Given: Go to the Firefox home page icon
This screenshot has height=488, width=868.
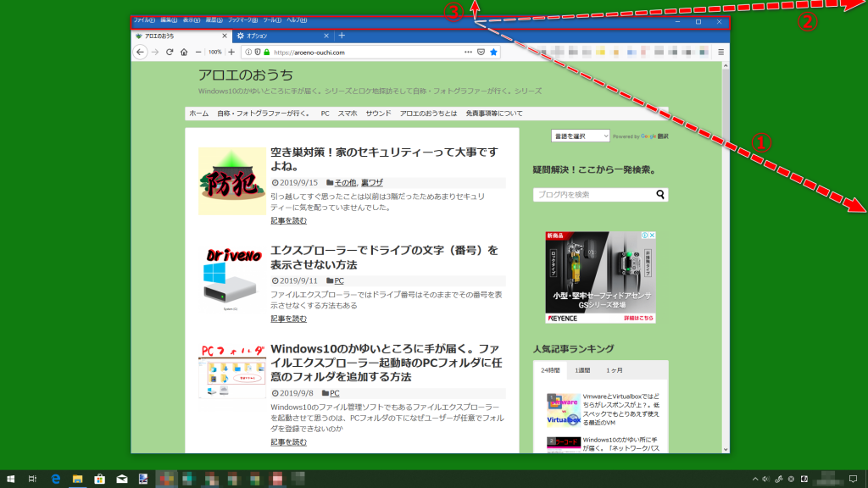Looking at the screenshot, I should [x=183, y=52].
